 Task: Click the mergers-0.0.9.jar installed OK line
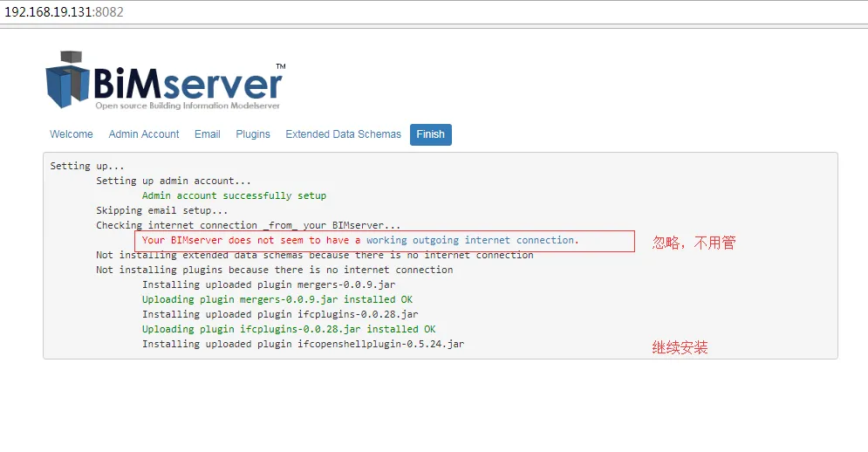coord(277,299)
